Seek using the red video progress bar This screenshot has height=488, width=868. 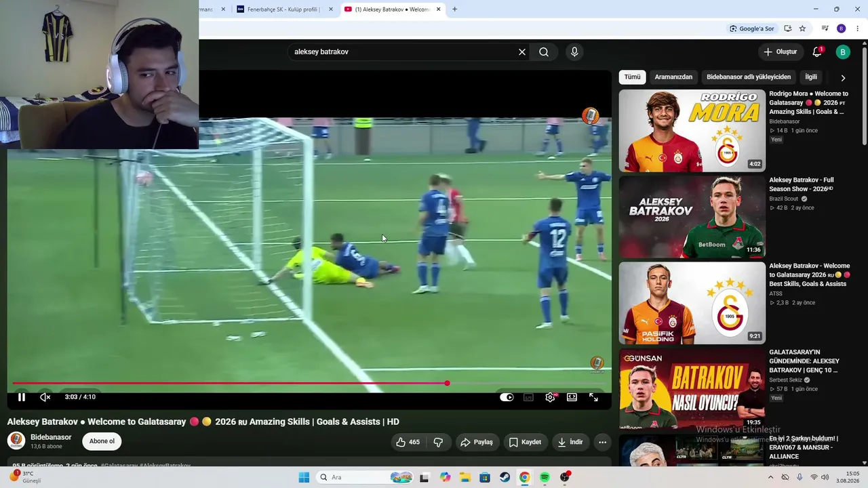[x=309, y=384]
